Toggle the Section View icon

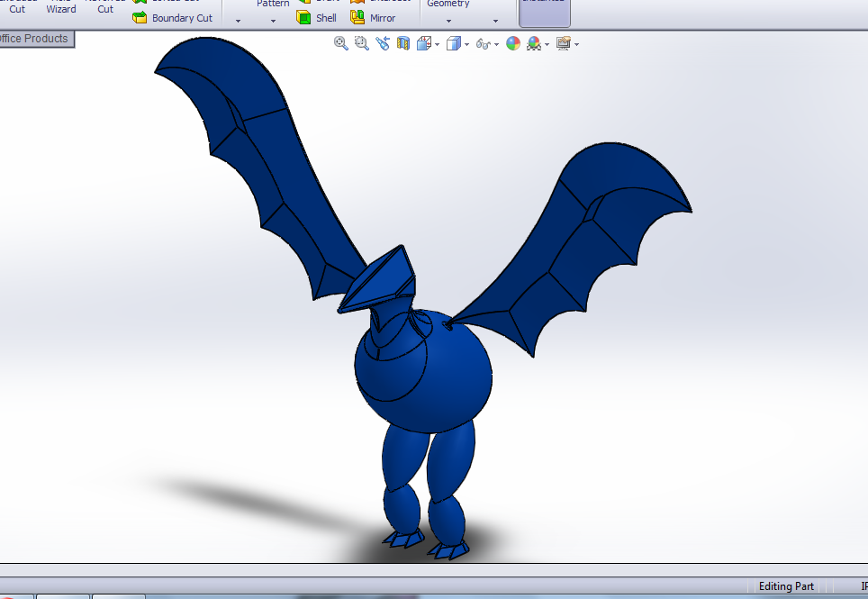[x=403, y=43]
